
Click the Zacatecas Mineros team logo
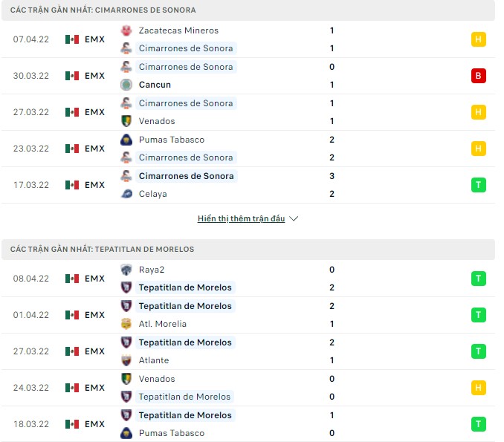[126, 30]
